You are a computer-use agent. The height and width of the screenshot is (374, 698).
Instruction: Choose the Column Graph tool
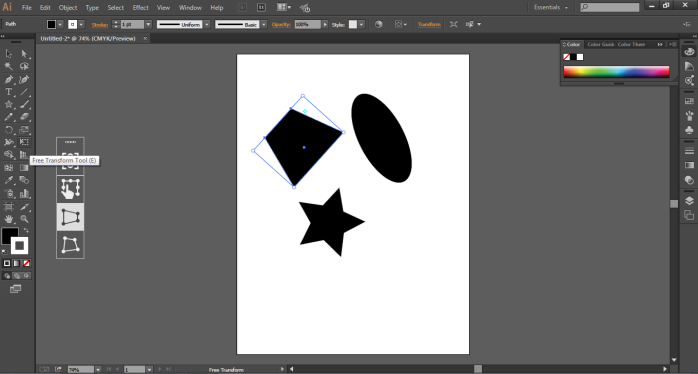pyautogui.click(x=24, y=193)
